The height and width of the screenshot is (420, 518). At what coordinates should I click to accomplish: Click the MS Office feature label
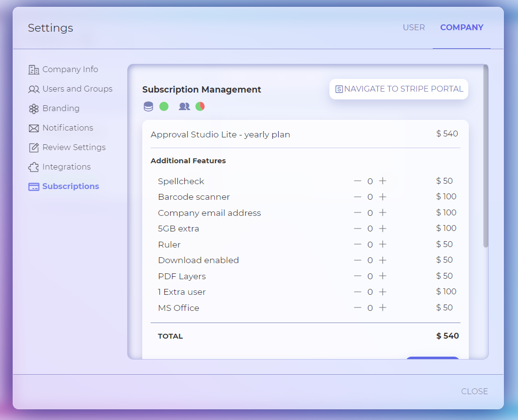coord(178,308)
